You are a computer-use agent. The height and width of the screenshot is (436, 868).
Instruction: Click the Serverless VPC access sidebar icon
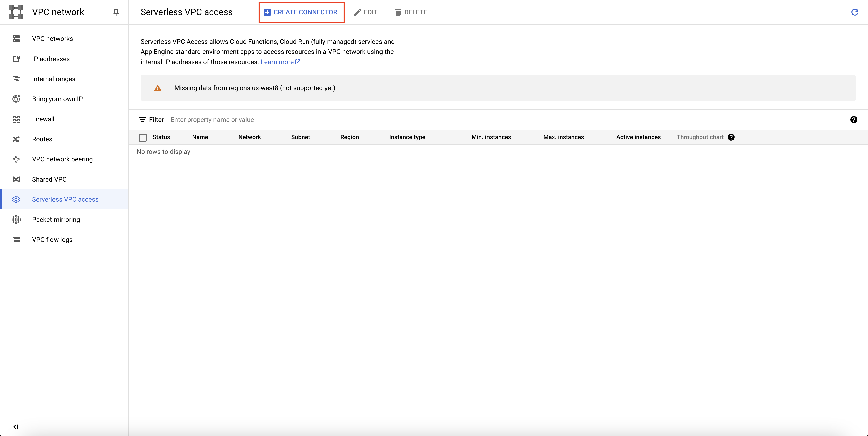(x=16, y=199)
